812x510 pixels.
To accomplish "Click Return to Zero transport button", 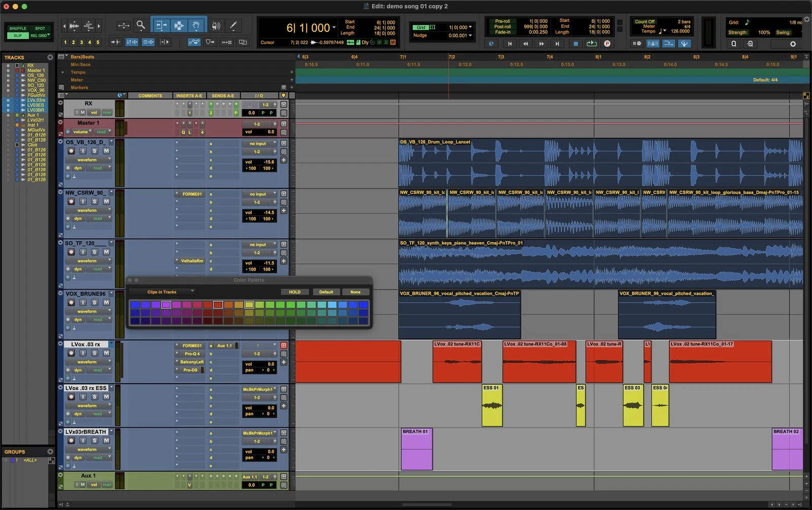I will 510,44.
